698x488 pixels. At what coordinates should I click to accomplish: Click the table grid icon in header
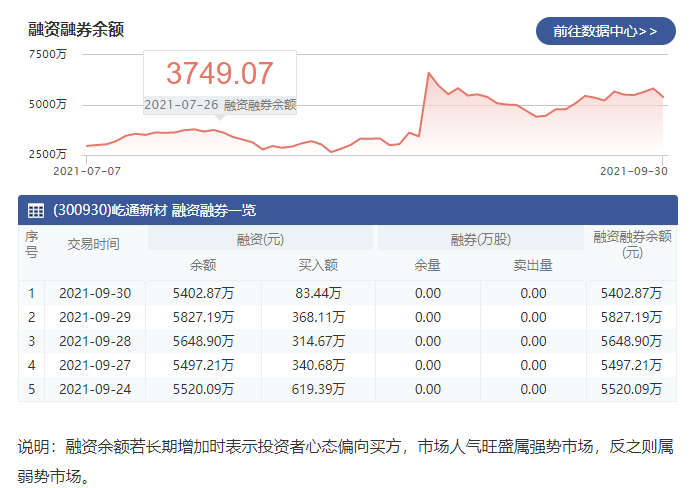coord(36,210)
